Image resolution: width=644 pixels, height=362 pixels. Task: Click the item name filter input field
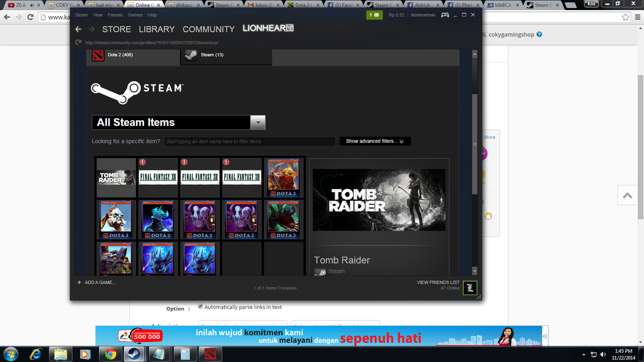tap(250, 142)
